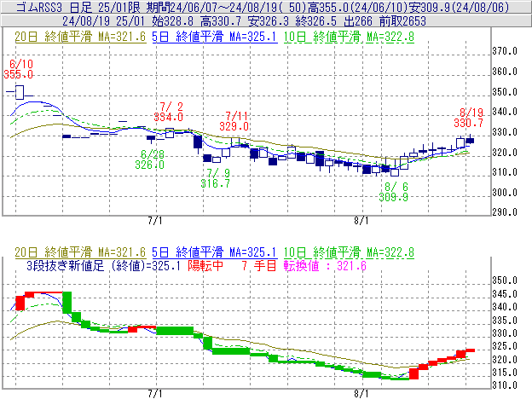The width and height of the screenshot is (532, 405).
Task: Click the 370.0 axis label on upper chart
Action: click(x=505, y=51)
